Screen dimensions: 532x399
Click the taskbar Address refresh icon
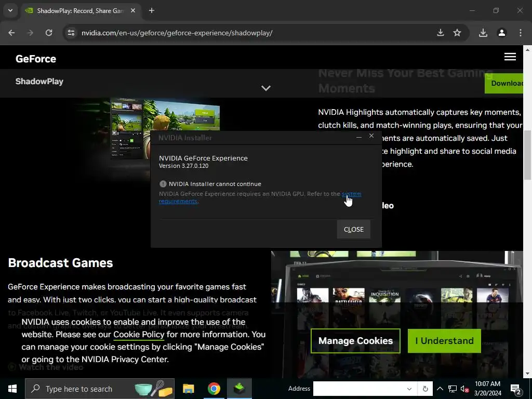coord(425,389)
